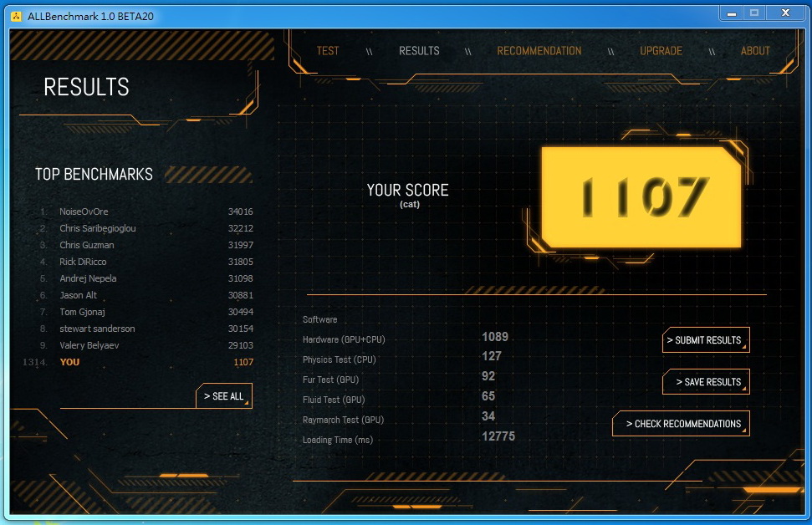Maximize the ALLBenchmark window
The width and height of the screenshot is (812, 525).
tap(754, 13)
